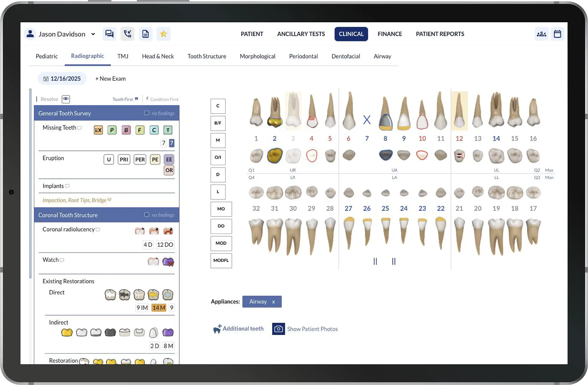588x385 pixels.
Task: Toggle the MOD surface button
Action: (x=221, y=243)
